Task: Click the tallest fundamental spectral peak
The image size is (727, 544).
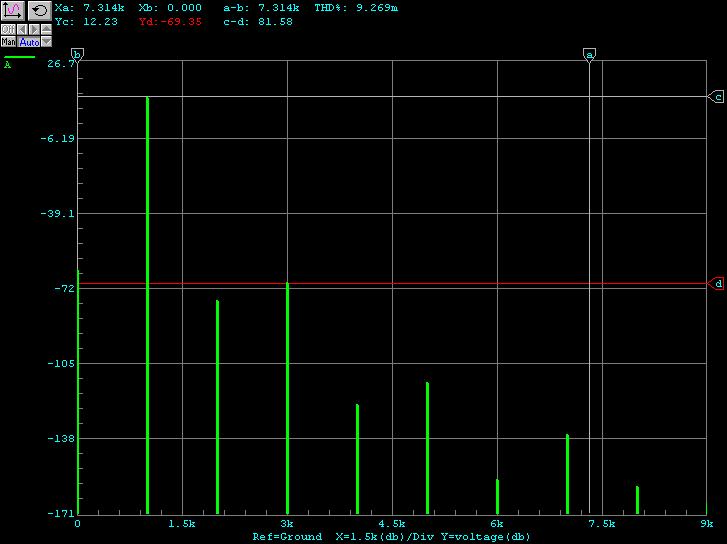Action: (147, 200)
